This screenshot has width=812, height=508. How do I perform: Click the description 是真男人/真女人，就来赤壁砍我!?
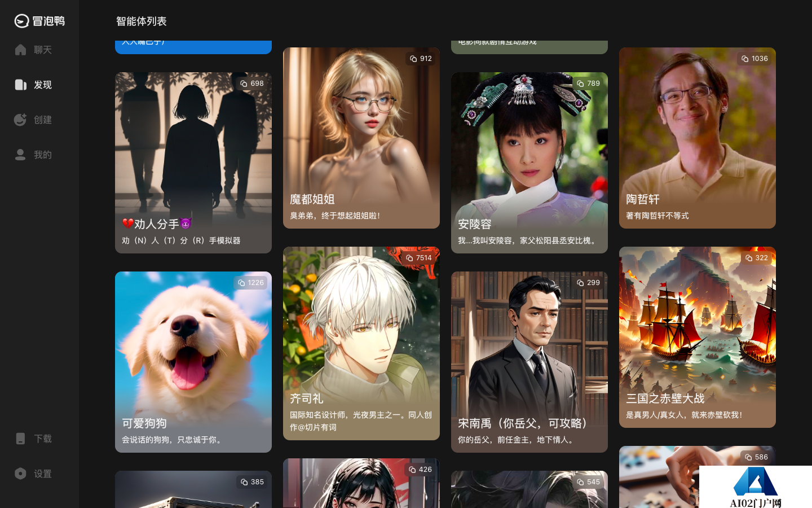tap(684, 415)
